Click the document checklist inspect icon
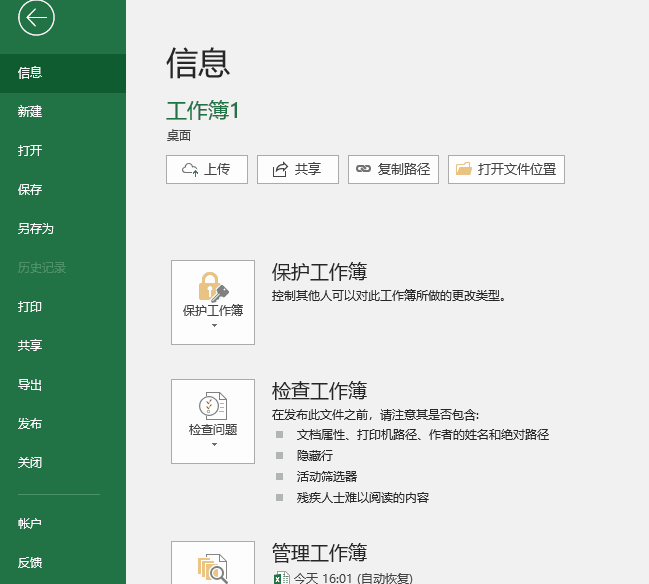 click(x=213, y=406)
